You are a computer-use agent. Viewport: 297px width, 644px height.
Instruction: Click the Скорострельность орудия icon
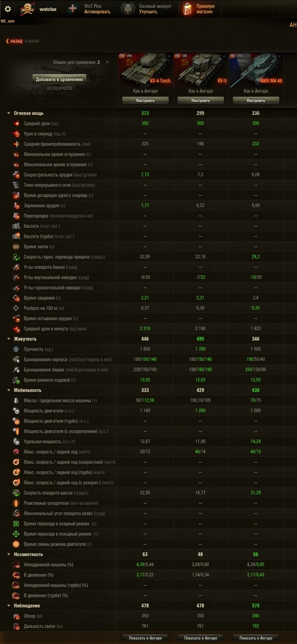click(x=16, y=174)
